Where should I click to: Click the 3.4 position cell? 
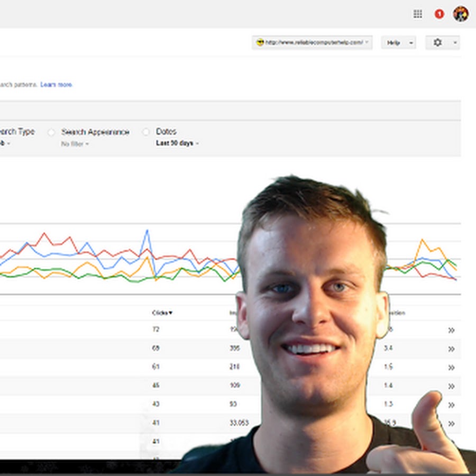tap(388, 348)
